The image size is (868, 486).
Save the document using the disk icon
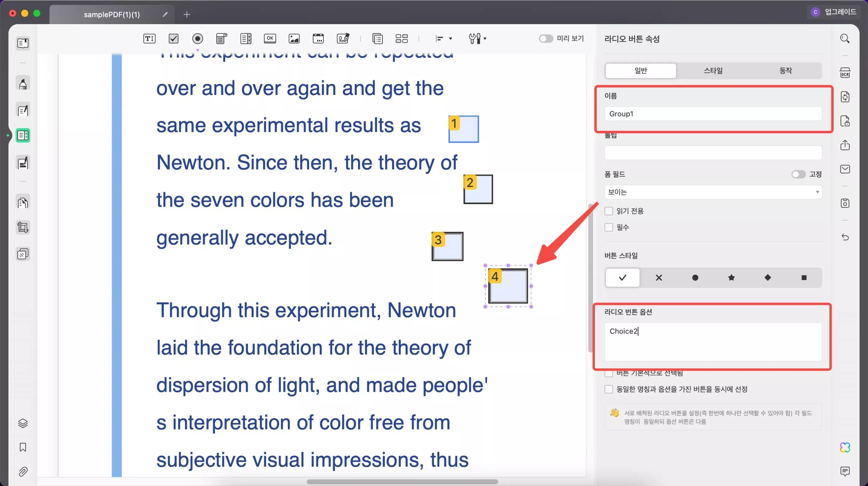(x=845, y=203)
